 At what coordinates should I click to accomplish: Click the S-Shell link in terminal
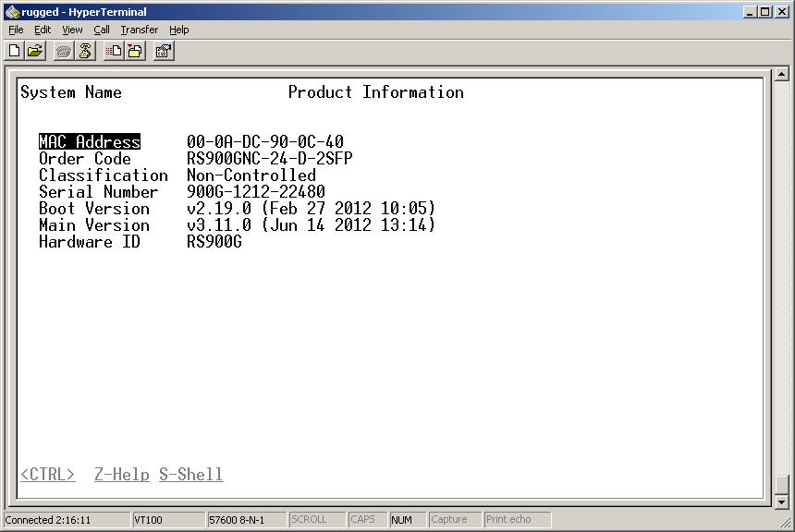(190, 475)
